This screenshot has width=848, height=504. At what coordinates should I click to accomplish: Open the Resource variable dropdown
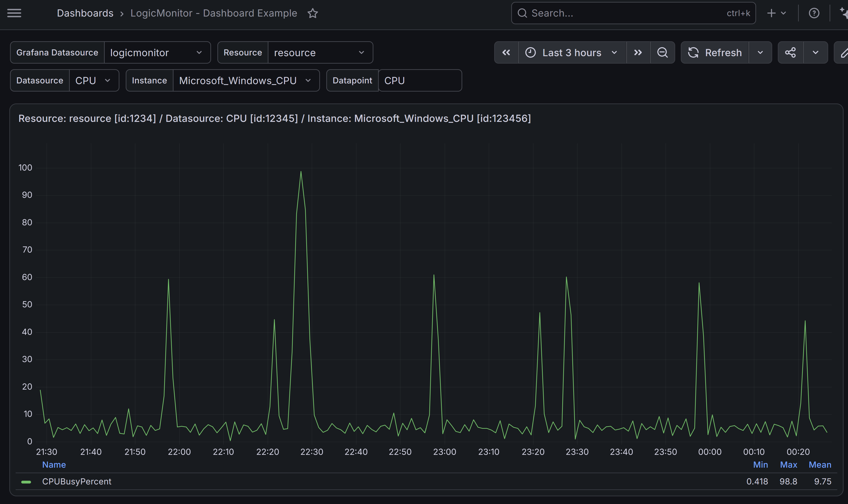[320, 53]
